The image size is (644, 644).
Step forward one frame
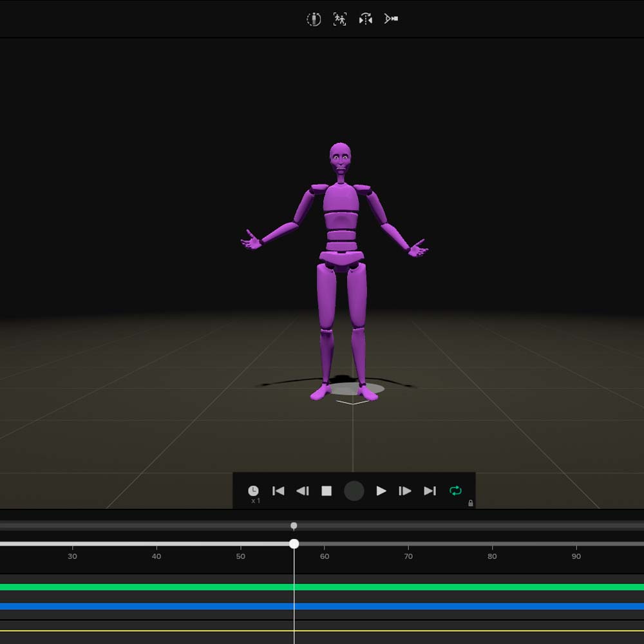coord(406,491)
